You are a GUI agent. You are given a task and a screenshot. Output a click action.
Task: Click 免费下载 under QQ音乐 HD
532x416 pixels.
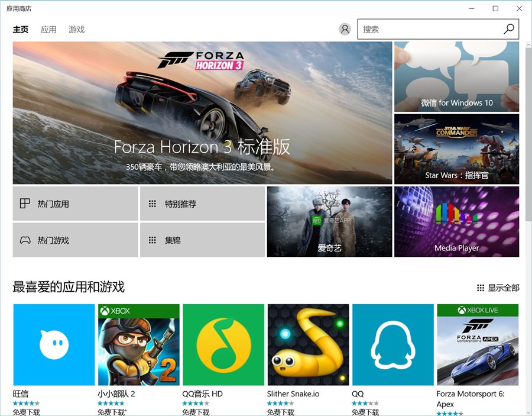point(196,413)
